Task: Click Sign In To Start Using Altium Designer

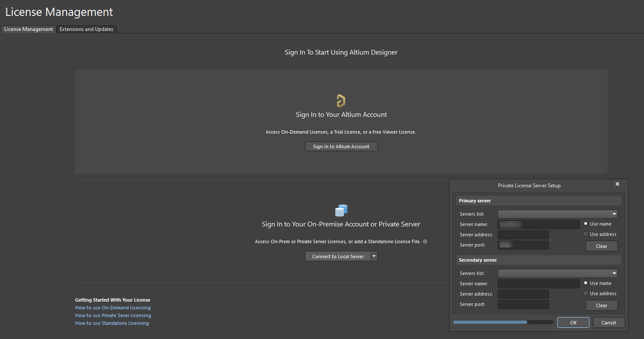Action: (341, 52)
